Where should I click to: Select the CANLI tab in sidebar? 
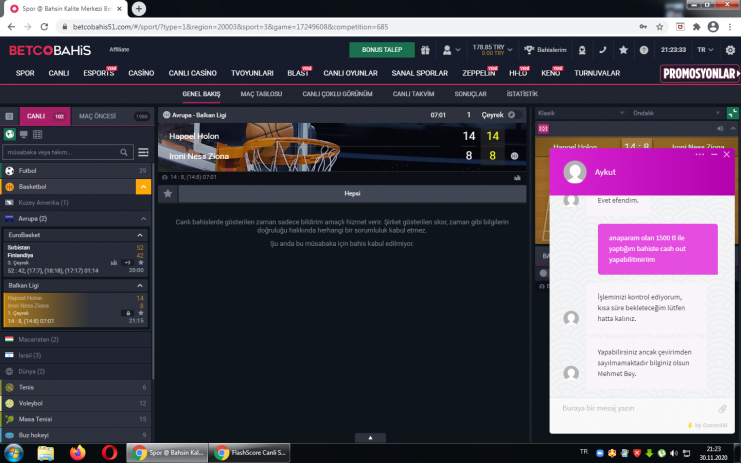pos(45,116)
